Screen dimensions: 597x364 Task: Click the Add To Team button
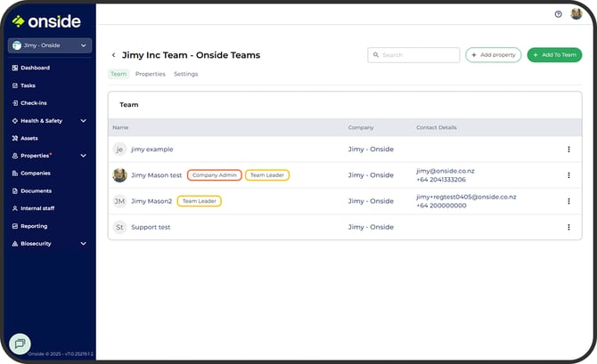pyautogui.click(x=554, y=55)
